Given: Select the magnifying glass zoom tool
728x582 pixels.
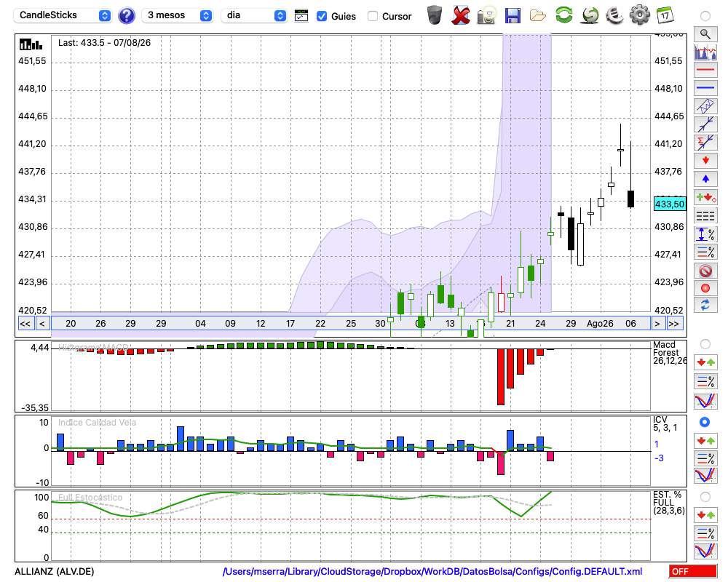Looking at the screenshot, I should pos(705,34).
